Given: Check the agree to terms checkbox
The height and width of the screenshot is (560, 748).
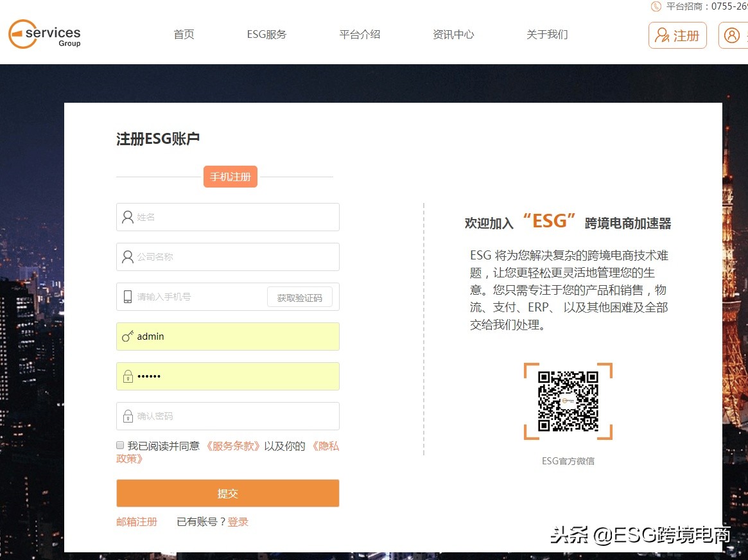Looking at the screenshot, I should 120,444.
